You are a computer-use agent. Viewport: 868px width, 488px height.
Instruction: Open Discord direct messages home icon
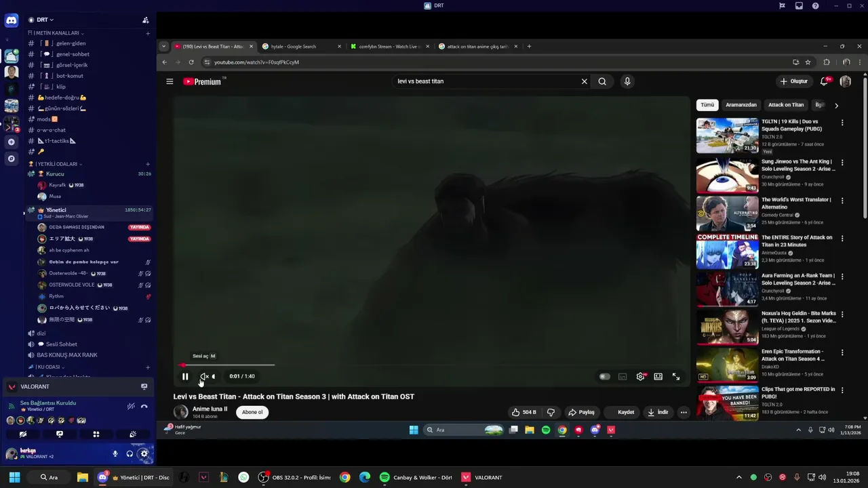coord(12,20)
